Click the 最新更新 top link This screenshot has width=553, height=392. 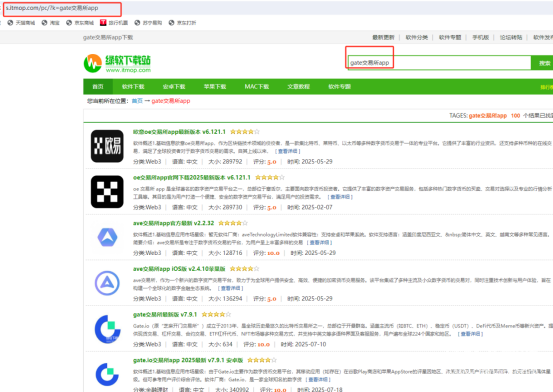pos(383,37)
